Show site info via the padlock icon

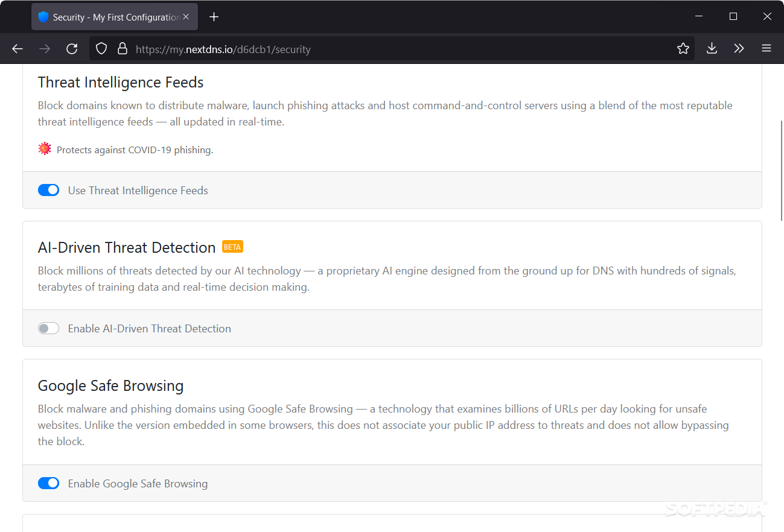pos(123,49)
